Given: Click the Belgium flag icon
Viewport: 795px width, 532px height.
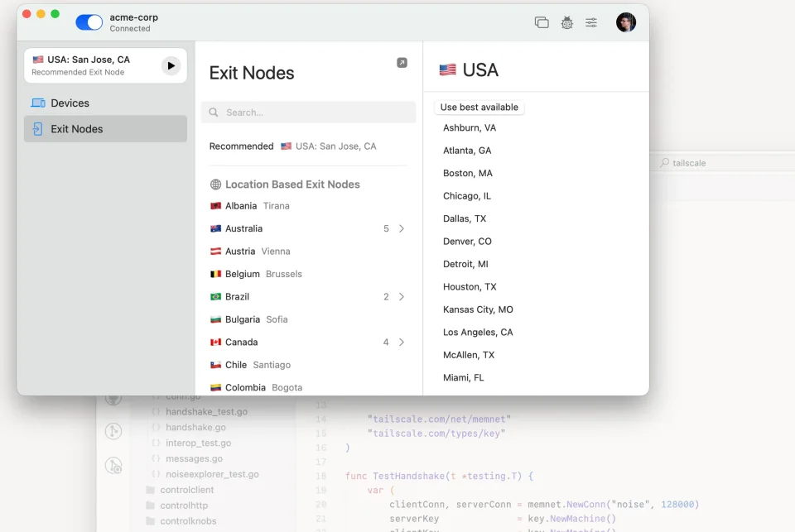Looking at the screenshot, I should [215, 274].
